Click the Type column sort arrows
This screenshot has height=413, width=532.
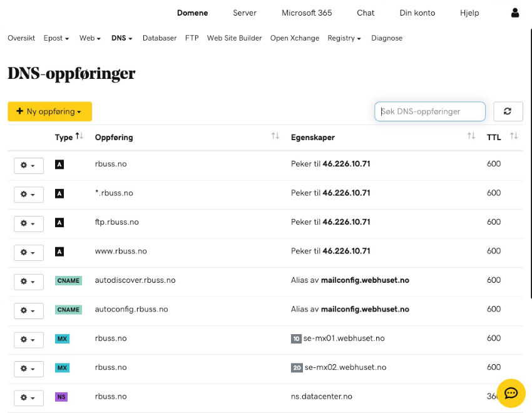click(x=79, y=136)
